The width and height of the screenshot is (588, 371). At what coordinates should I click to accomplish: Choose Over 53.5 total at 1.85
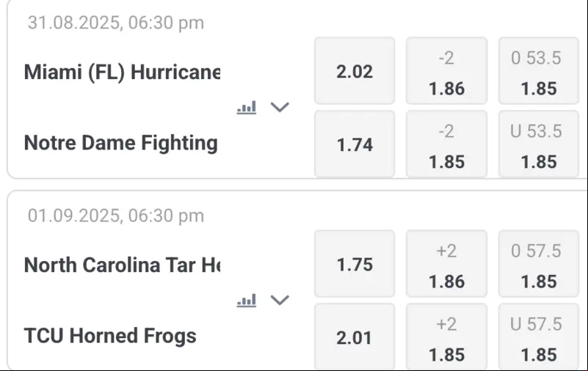[x=539, y=71]
